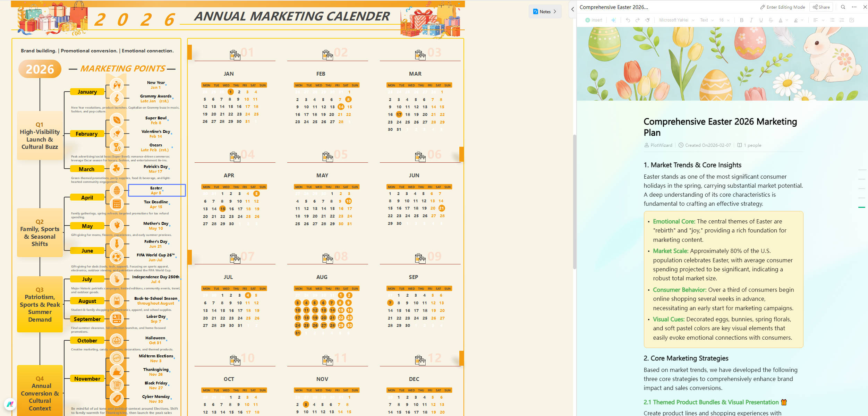The height and width of the screenshot is (416, 868).
Task: Click the search magnifier icon
Action: coord(843,7)
